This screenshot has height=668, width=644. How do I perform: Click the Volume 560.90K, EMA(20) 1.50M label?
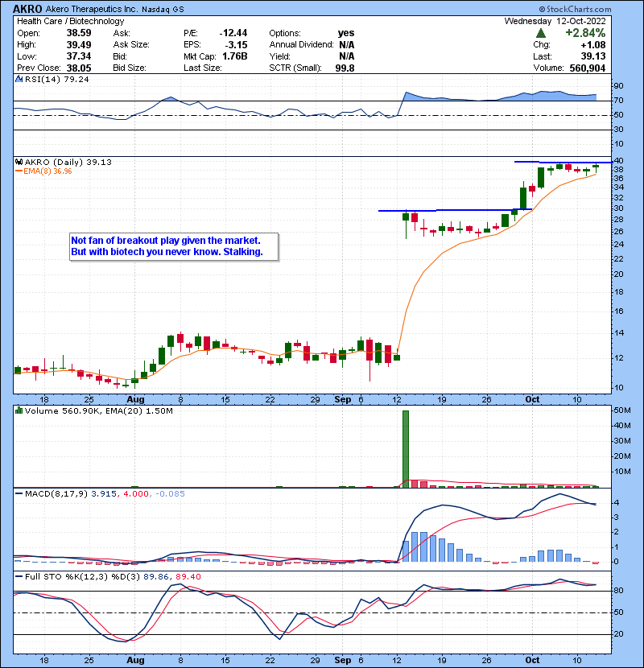(99, 410)
